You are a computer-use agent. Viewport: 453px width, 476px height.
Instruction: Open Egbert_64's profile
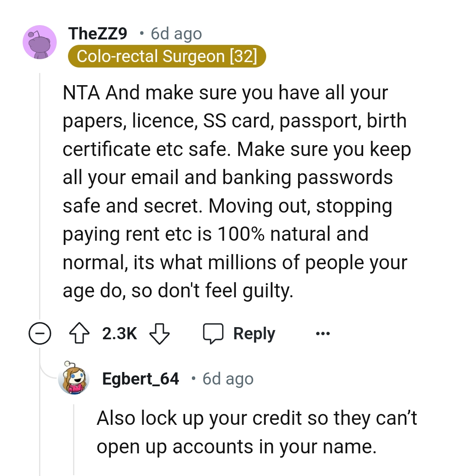(x=140, y=379)
